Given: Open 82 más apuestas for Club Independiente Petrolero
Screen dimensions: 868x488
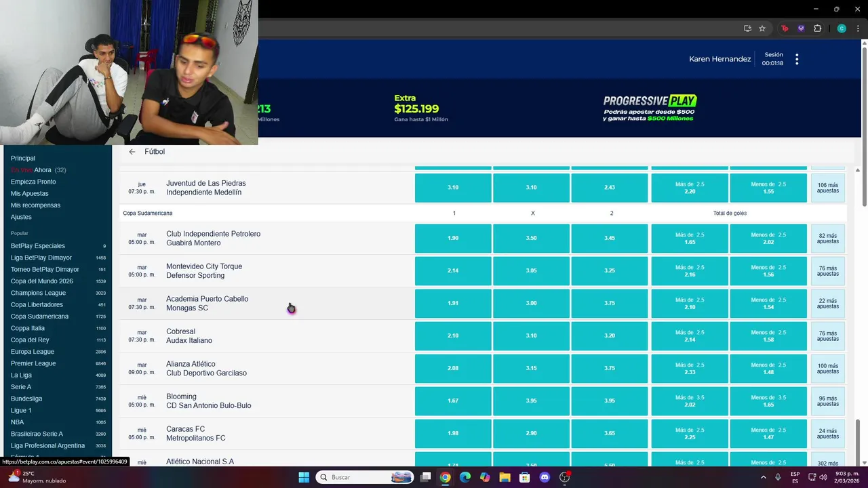Looking at the screenshot, I should pyautogui.click(x=827, y=239).
